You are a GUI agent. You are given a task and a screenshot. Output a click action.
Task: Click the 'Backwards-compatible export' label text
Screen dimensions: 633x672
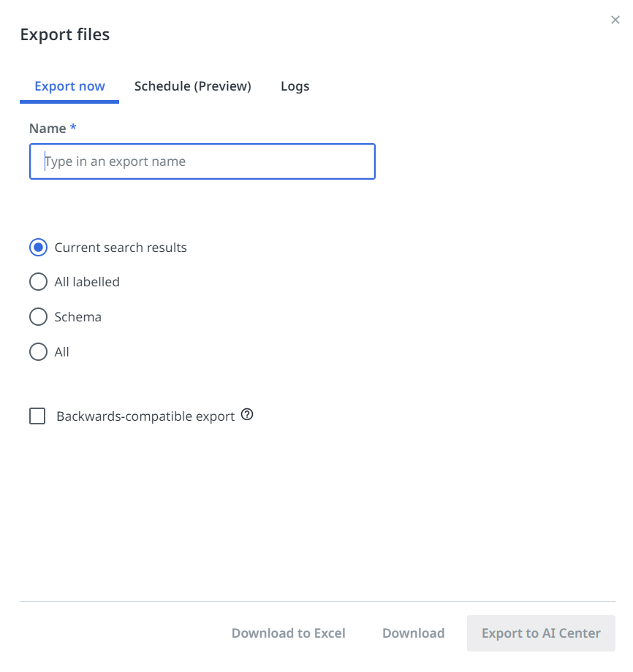point(145,416)
